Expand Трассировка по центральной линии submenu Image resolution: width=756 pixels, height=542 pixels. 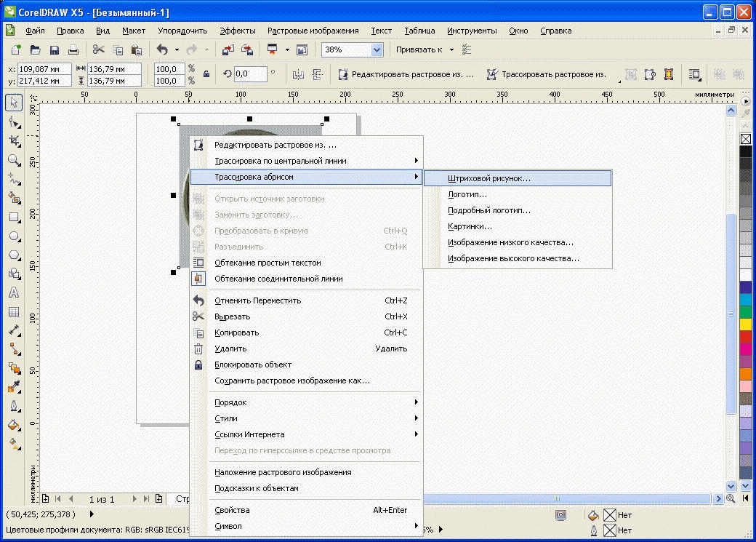(x=306, y=161)
